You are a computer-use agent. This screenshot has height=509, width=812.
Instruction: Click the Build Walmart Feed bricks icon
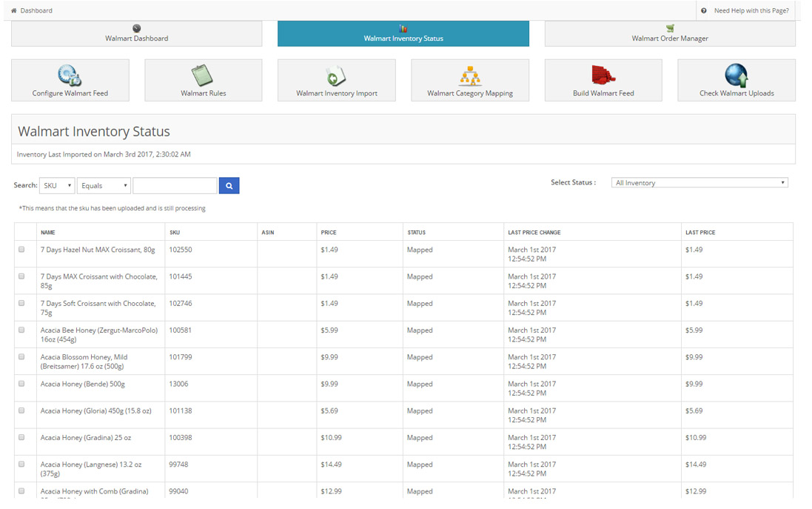click(603, 76)
